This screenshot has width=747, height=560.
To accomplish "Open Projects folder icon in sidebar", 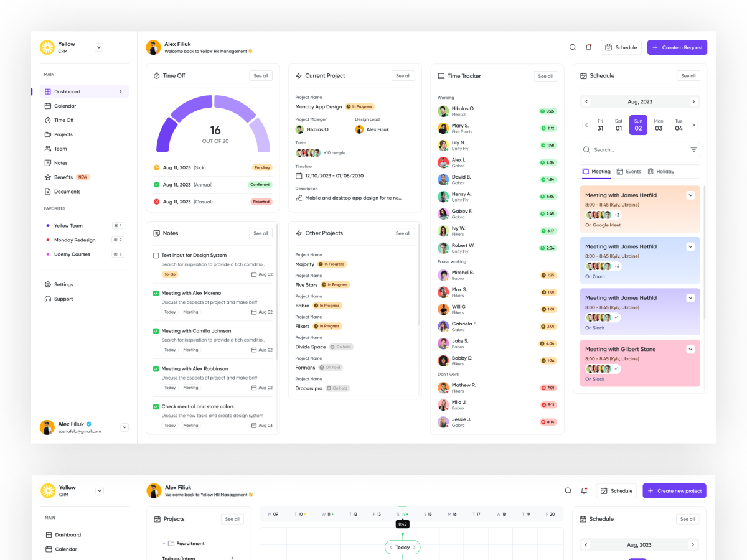I will tap(48, 134).
